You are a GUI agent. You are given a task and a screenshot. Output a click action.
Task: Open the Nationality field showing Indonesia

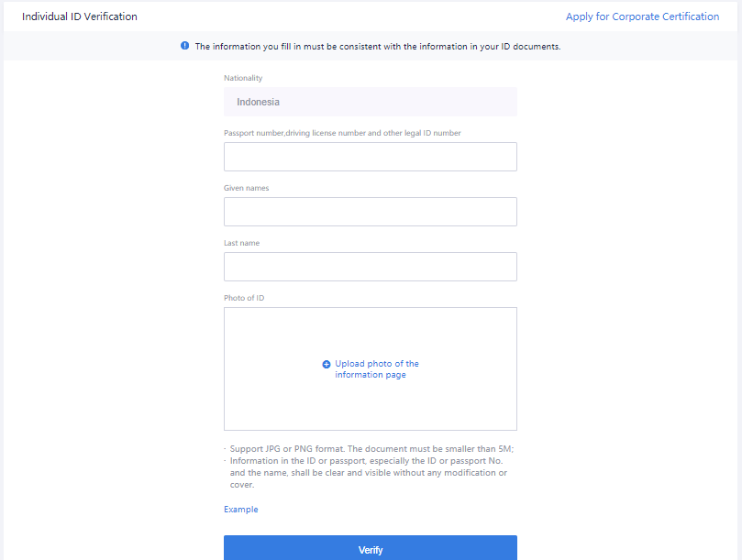[371, 102]
